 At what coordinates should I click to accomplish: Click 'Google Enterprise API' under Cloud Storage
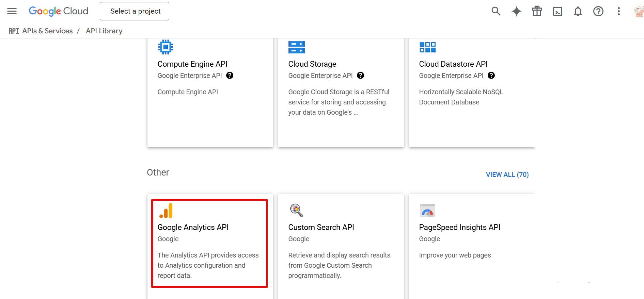(x=320, y=76)
